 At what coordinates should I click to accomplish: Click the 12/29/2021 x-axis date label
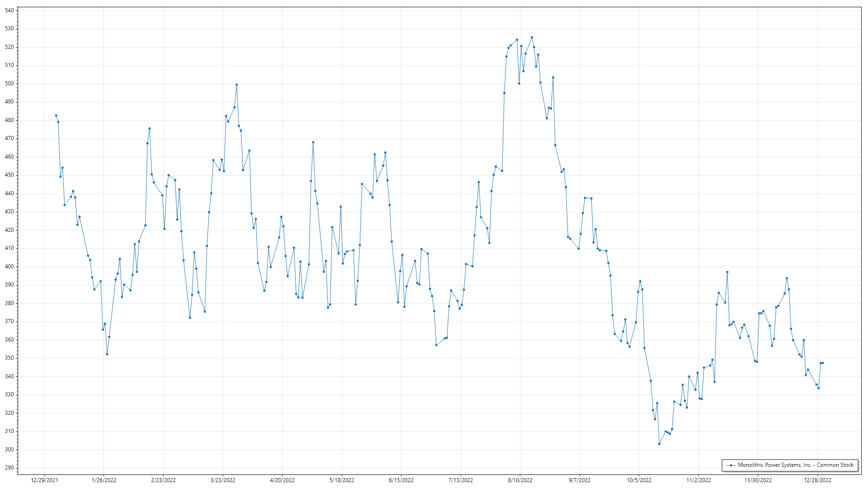pos(44,480)
